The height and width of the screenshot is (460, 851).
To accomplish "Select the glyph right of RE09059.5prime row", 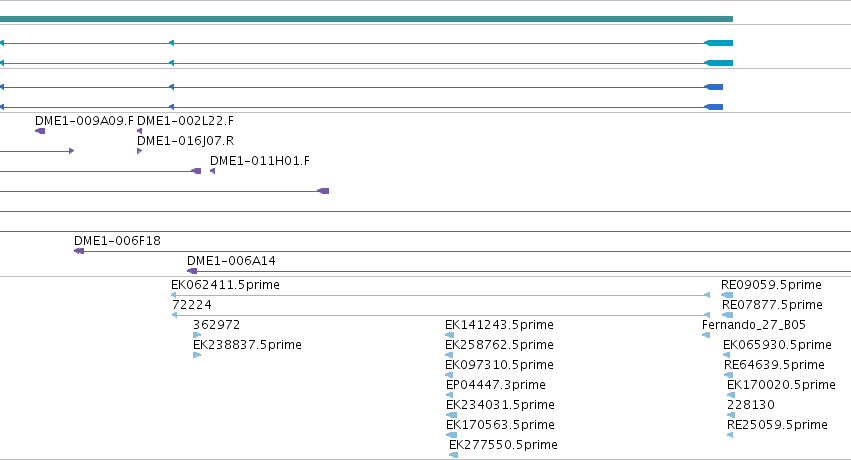I will 727,295.
